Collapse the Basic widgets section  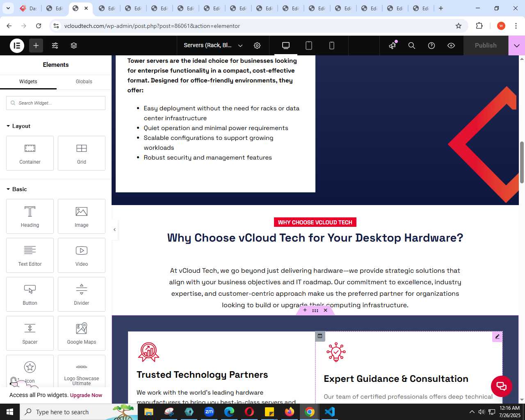17,189
